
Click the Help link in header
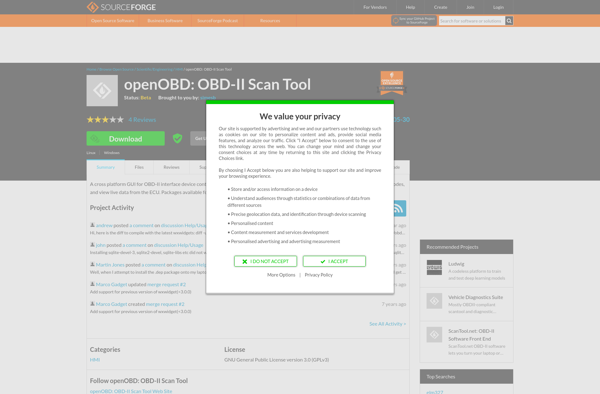(x=410, y=7)
